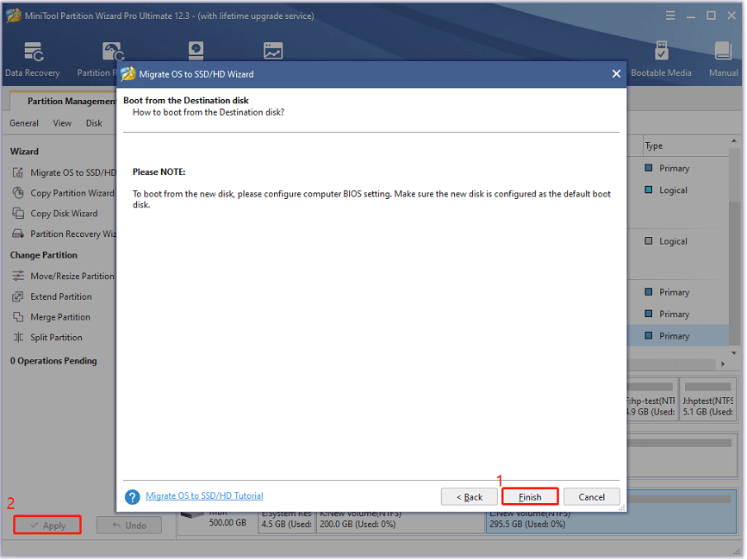Screen dimensions: 747x560
Task: Click the Undo button
Action: (129, 526)
